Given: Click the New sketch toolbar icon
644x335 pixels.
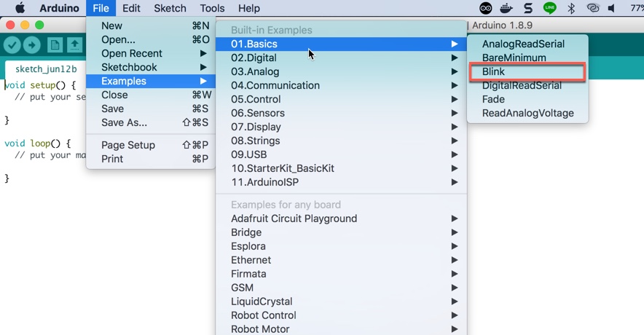Looking at the screenshot, I should click(x=55, y=45).
